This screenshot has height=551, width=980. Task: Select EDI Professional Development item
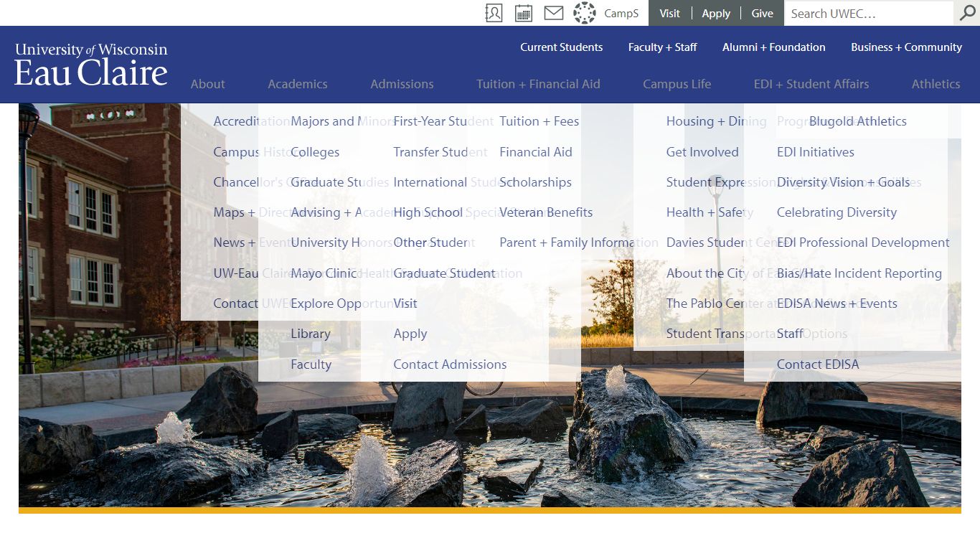tap(863, 242)
